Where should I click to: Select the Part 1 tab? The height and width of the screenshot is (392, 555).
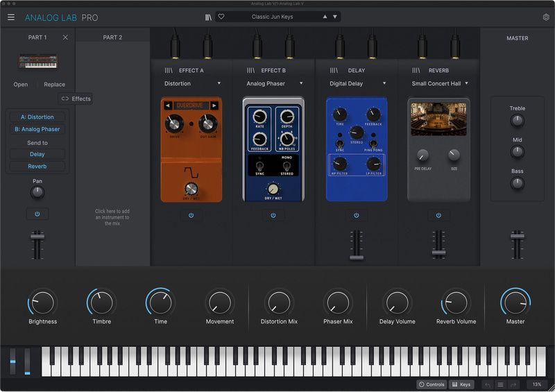point(37,37)
